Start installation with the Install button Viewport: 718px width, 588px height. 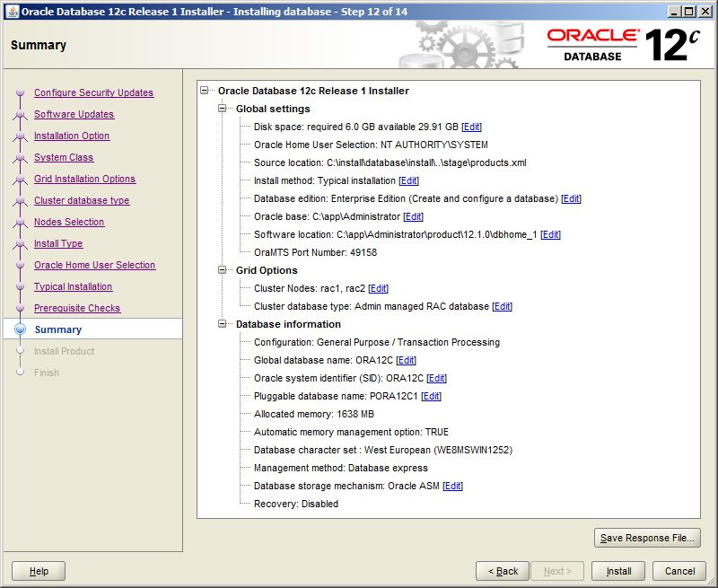618,571
